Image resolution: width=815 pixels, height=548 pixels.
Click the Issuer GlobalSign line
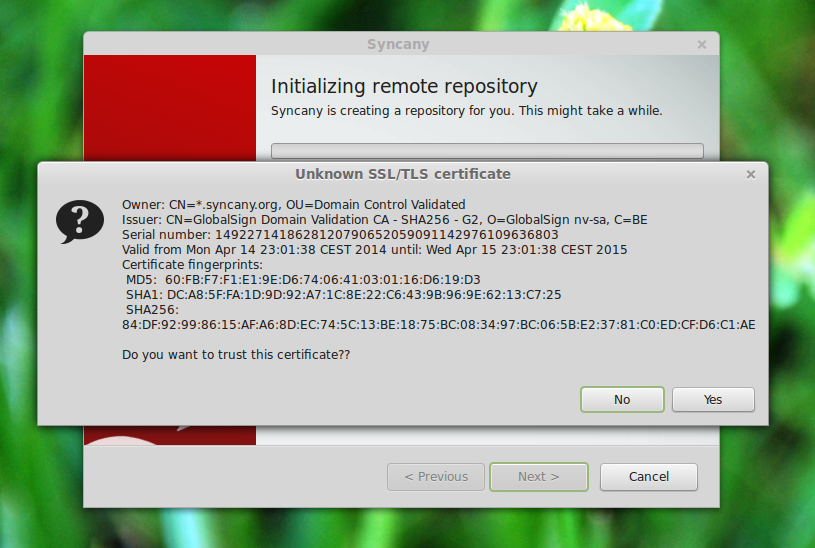point(385,220)
